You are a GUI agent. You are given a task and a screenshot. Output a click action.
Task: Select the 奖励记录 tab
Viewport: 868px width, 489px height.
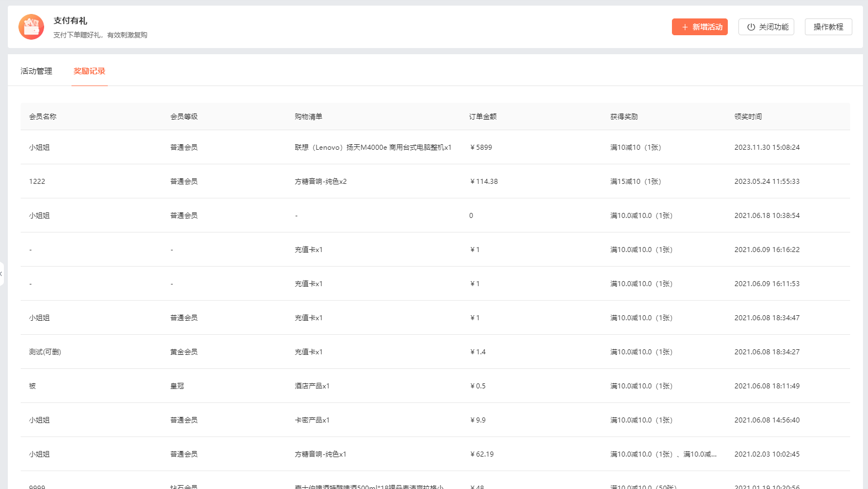pos(89,71)
